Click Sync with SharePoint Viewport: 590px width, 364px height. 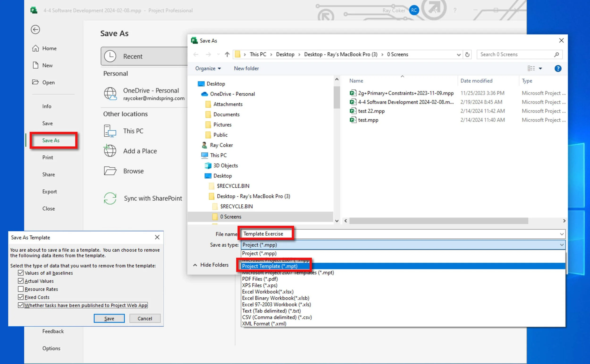tap(143, 198)
